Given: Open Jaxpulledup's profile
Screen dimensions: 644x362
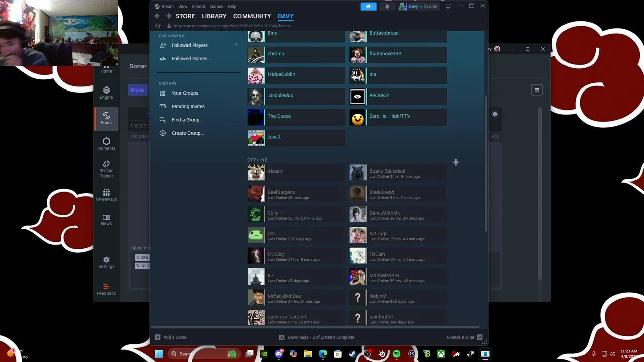Looking at the screenshot, I should (x=296, y=97).
